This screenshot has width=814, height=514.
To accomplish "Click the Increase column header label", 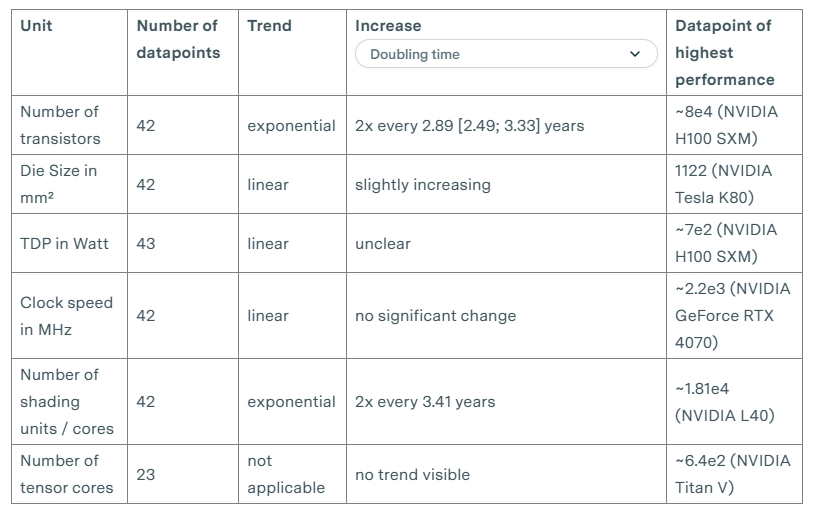I will 388,26.
